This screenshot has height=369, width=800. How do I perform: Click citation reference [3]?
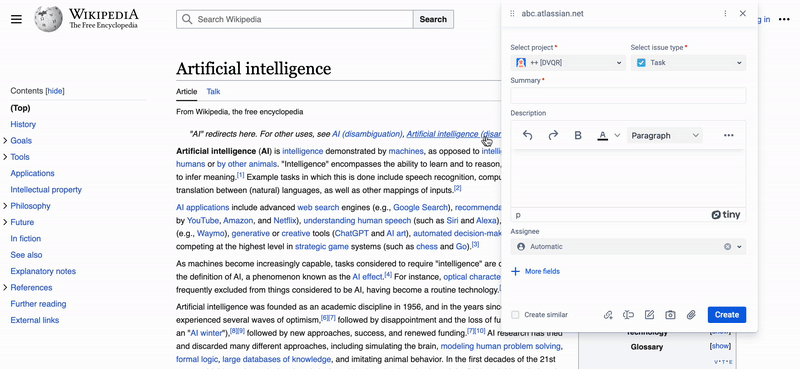[475, 244]
